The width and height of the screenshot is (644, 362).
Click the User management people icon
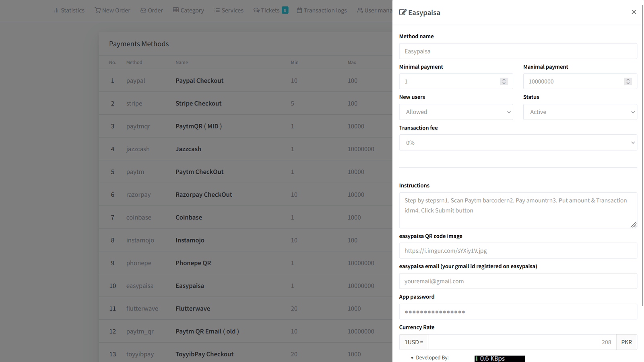360,10
